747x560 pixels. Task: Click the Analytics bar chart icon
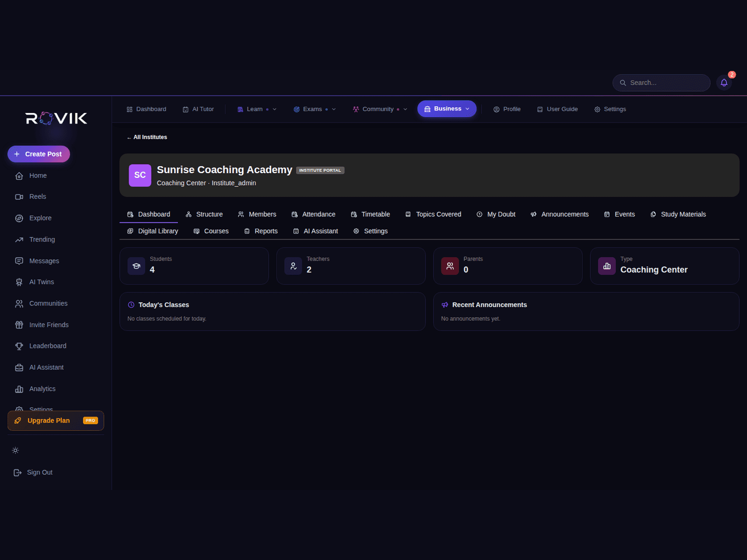19,389
